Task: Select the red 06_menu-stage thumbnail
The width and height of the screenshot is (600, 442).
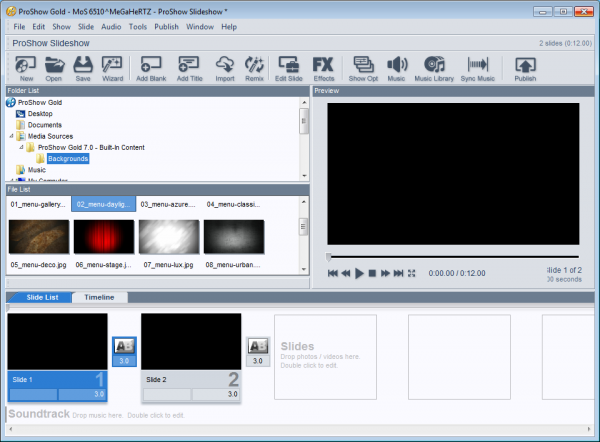Action: 104,237
